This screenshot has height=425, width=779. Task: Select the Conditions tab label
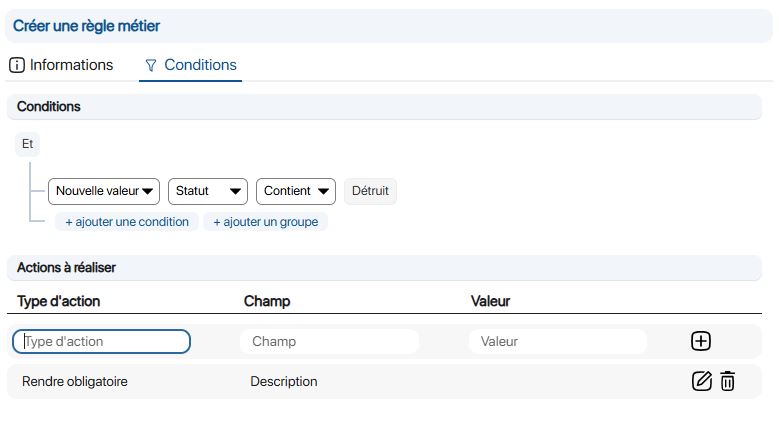(x=200, y=65)
